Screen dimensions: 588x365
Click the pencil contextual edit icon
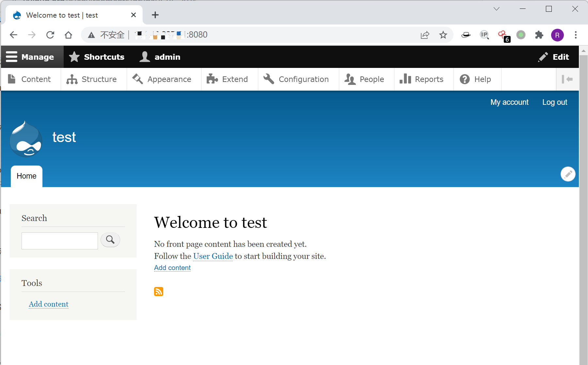click(568, 174)
